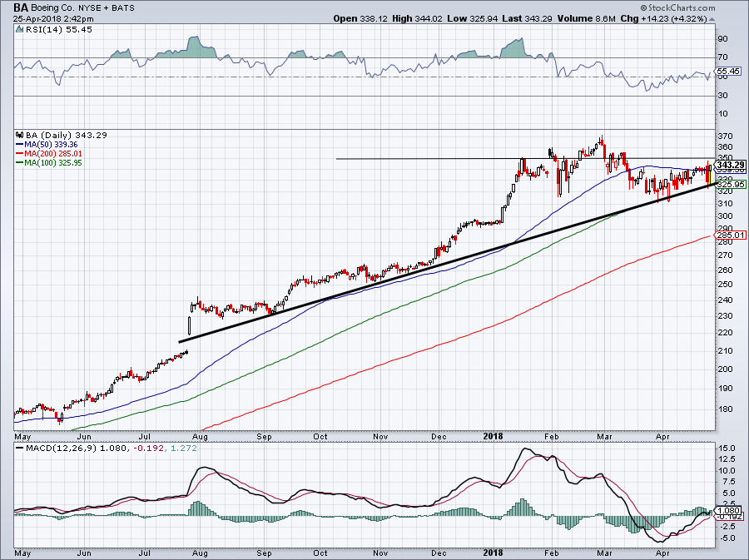Image resolution: width=749 pixels, height=560 pixels.
Task: Click the price axis label 190
Action: coord(725,389)
